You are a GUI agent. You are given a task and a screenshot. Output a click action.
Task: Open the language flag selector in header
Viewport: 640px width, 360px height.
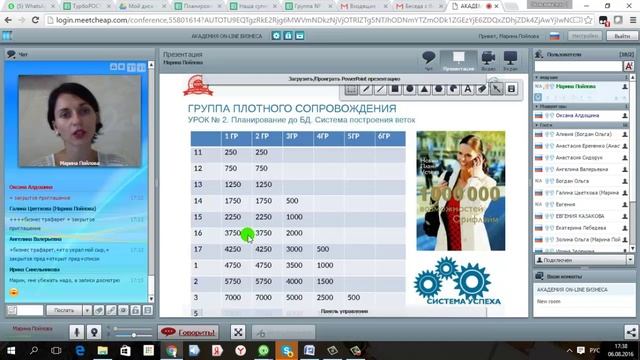click(554, 36)
